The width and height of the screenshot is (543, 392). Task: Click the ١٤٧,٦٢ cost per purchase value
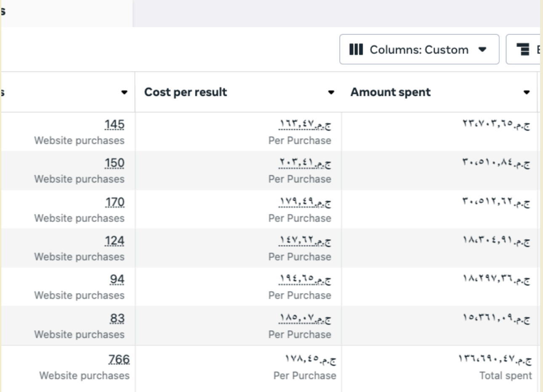click(x=305, y=241)
